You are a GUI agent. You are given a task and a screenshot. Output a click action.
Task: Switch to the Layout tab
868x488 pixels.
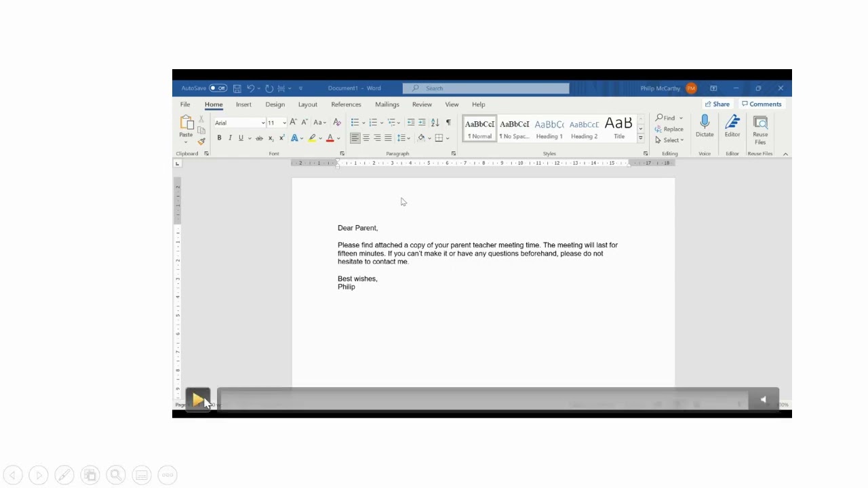coord(307,104)
